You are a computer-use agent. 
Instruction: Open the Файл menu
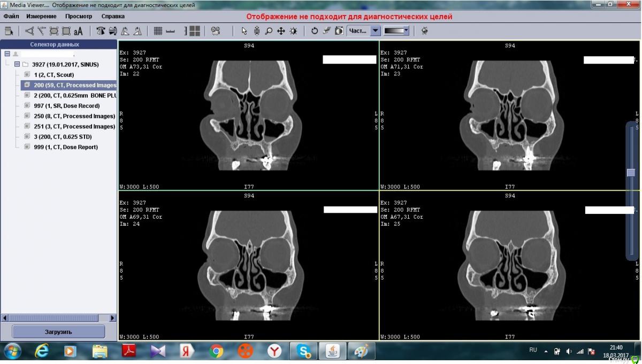click(11, 17)
